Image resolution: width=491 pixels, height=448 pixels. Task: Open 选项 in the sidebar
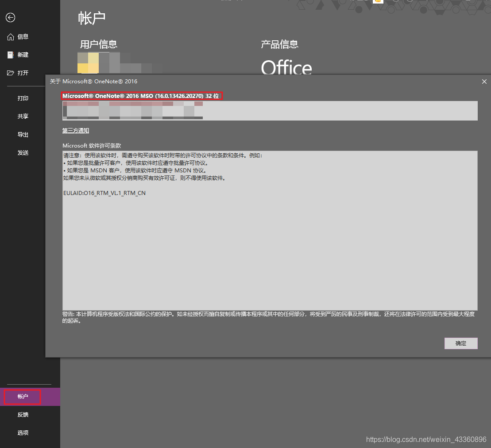[23, 432]
